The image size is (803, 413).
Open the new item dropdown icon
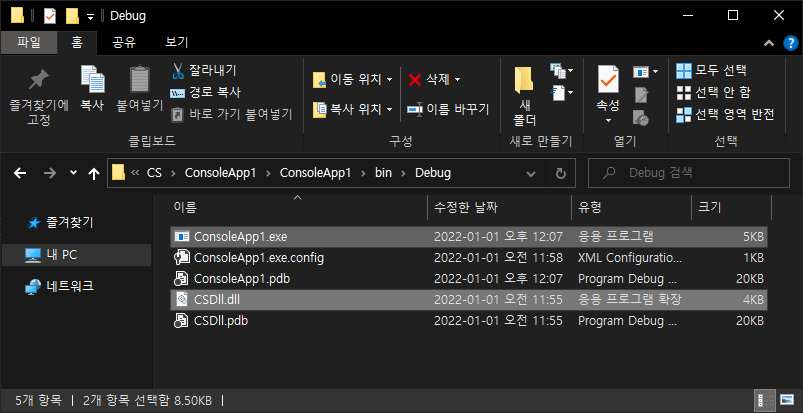coord(562,70)
